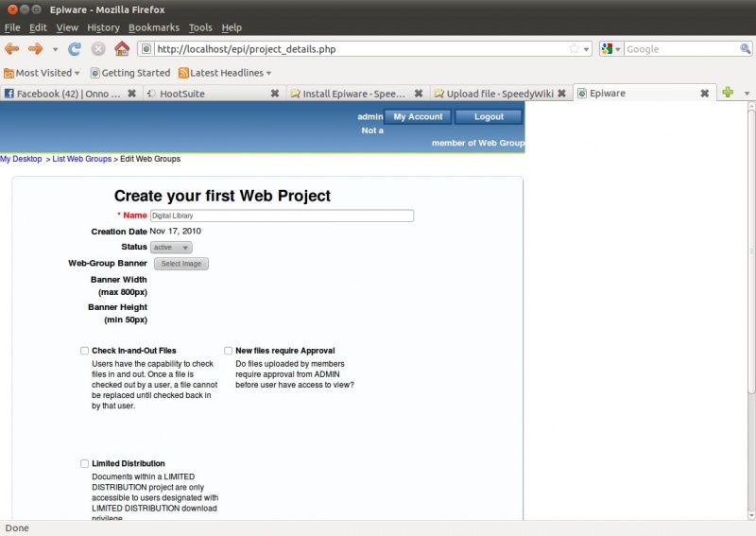
Task: Click the stop loading icon
Action: pyautogui.click(x=97, y=49)
